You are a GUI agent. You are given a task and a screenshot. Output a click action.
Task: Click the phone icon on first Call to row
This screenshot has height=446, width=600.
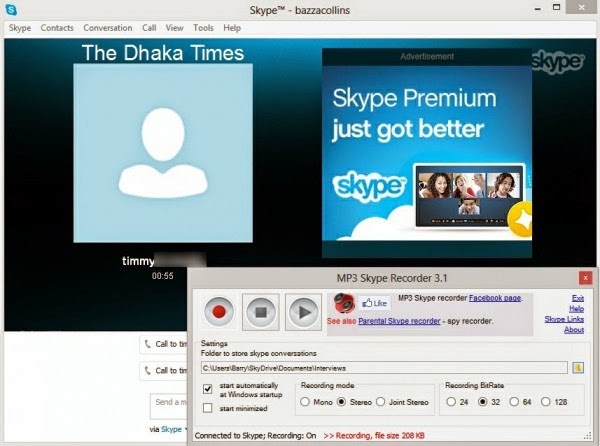148,344
